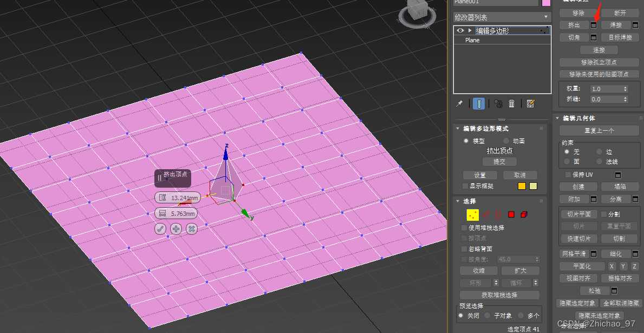Select Vertex sub-object level icon
Viewport: 644px width, 333px height.
[473, 215]
